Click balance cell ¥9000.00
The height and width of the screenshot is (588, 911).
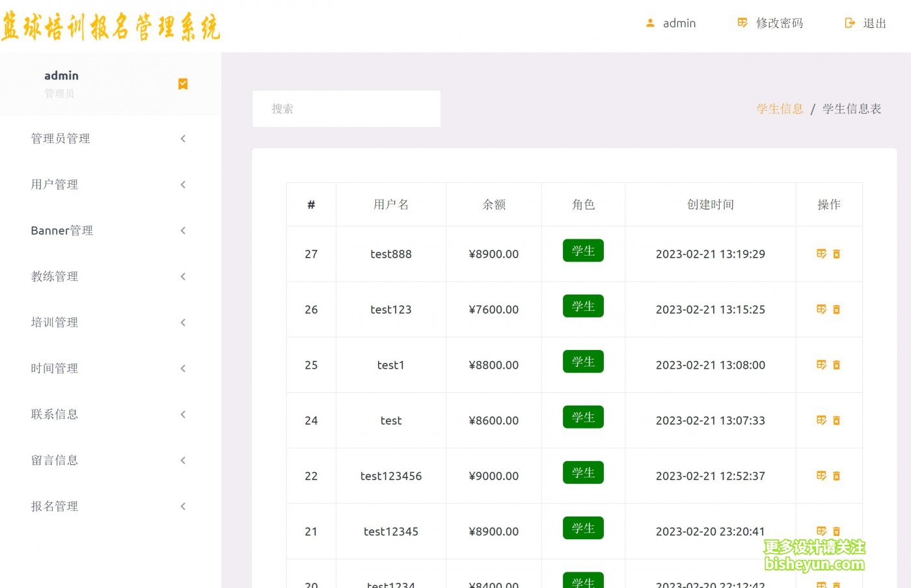(494, 476)
